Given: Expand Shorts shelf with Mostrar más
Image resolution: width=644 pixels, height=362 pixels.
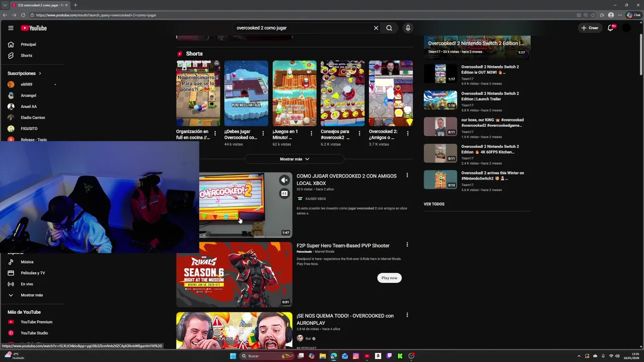Looking at the screenshot, I should [294, 159].
